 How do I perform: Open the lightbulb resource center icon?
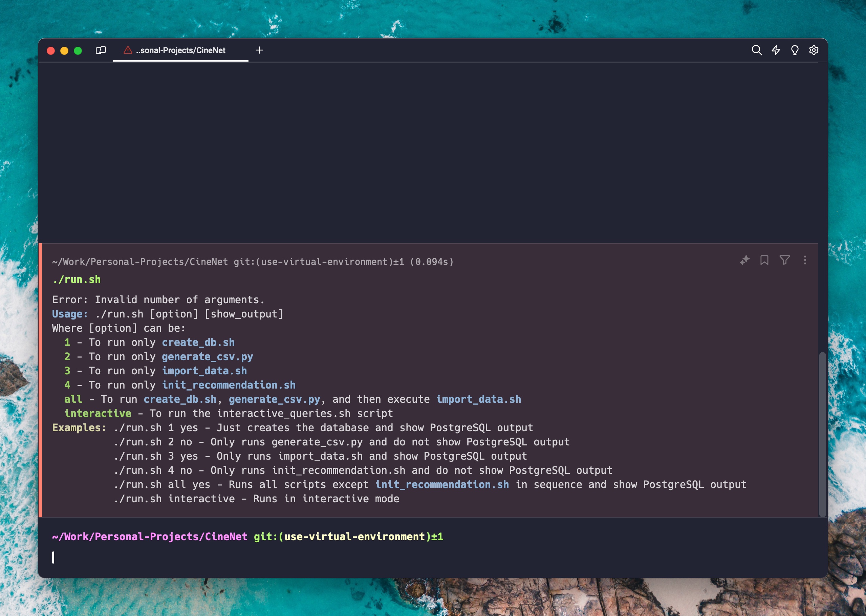tap(795, 50)
